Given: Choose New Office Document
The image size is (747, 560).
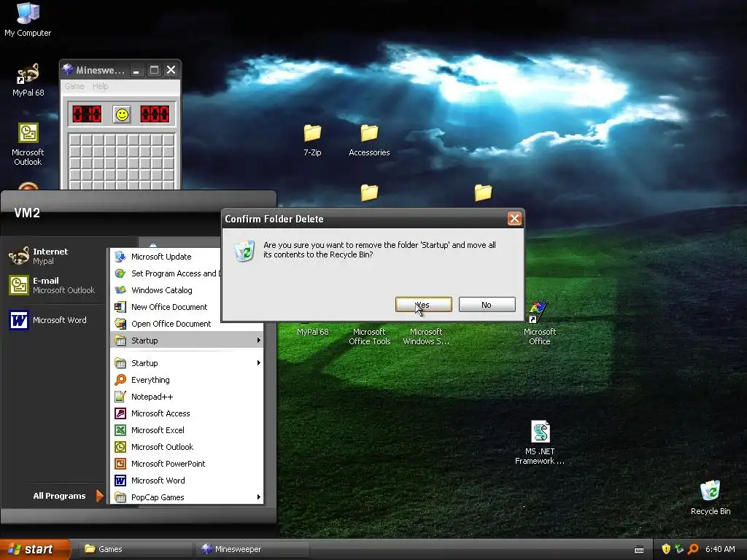Looking at the screenshot, I should click(x=166, y=307).
